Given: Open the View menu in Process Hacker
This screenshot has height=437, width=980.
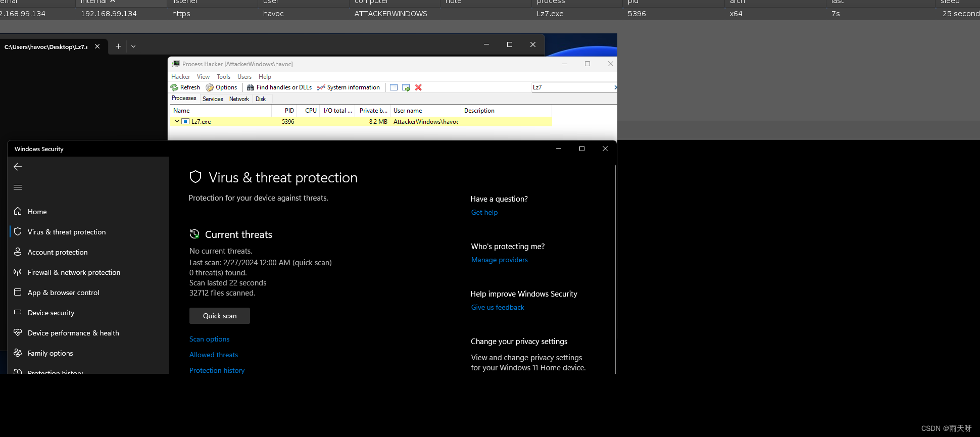Looking at the screenshot, I should pyautogui.click(x=203, y=77).
